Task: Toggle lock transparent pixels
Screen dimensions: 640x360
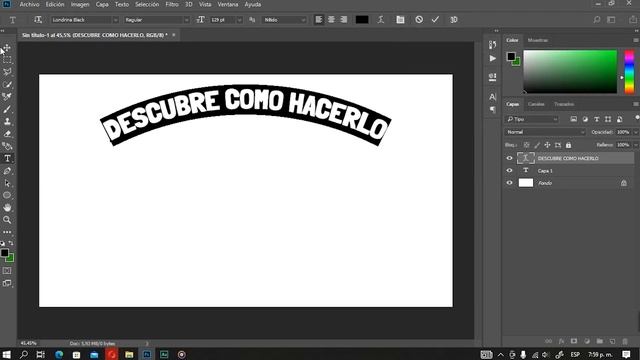Action: [527, 145]
